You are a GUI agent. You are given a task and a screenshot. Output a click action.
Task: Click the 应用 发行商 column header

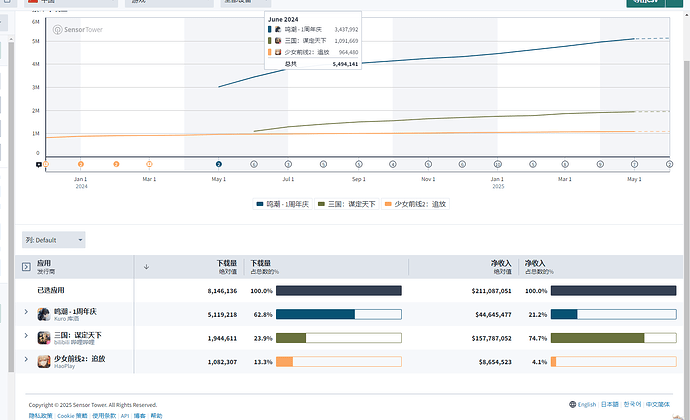click(x=46, y=267)
